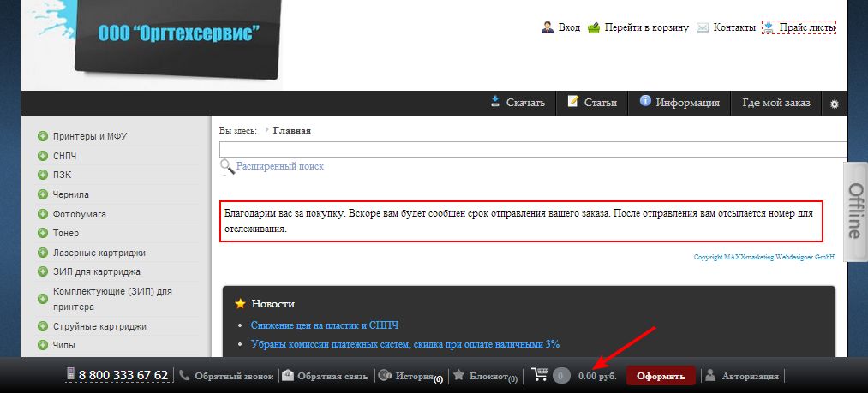Image resolution: width=868 pixels, height=393 pixels.
Task: Open the Снижение цен на пластик news link
Action: point(325,325)
